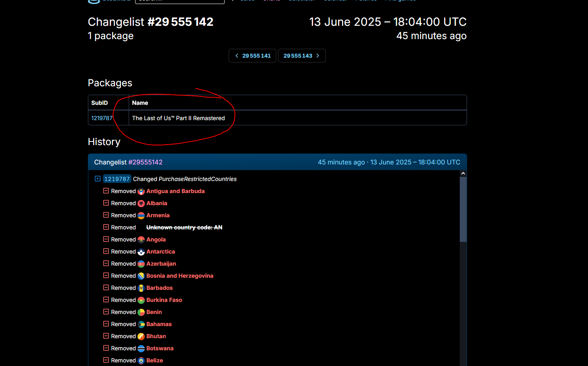Viewport: 588px width, 366px height.
Task: Click the 'Antigua and Barbuda' country name
Action: click(175, 191)
